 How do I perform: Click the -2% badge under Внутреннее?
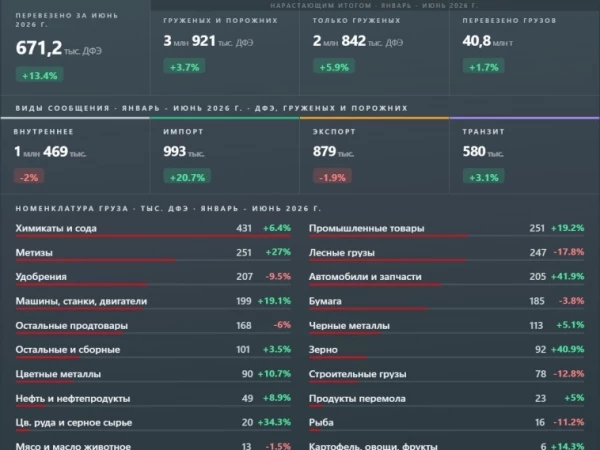pyautogui.click(x=29, y=177)
